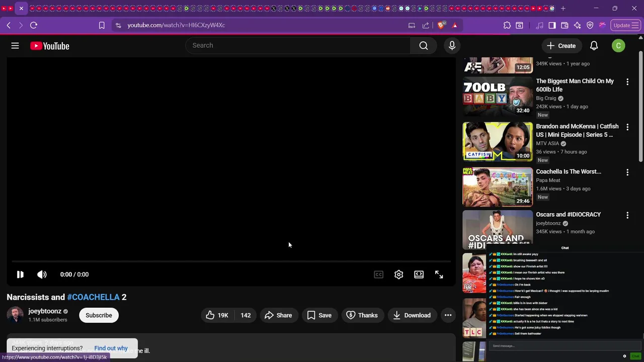Send a Thanks to the creator
644x362 pixels.
[x=362, y=315]
